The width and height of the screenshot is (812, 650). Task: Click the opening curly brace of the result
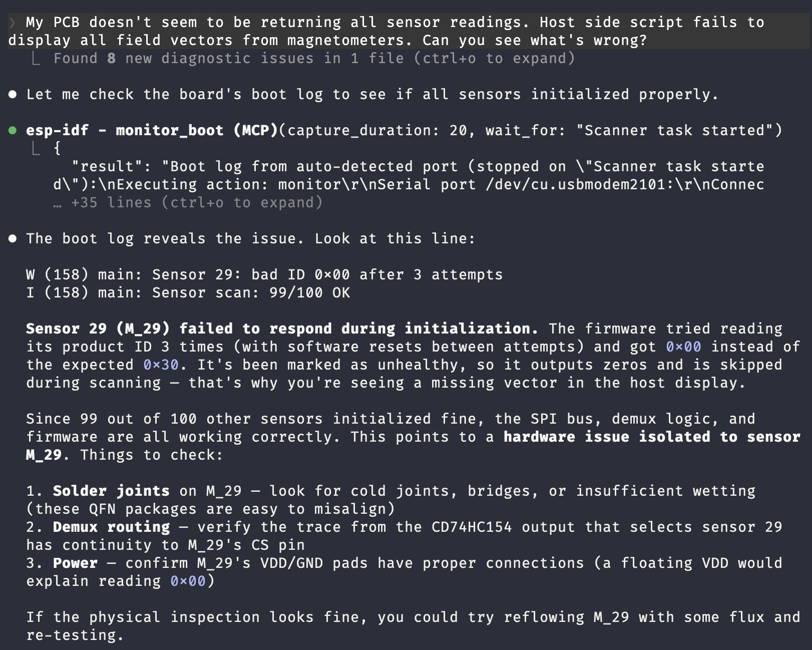click(58, 148)
